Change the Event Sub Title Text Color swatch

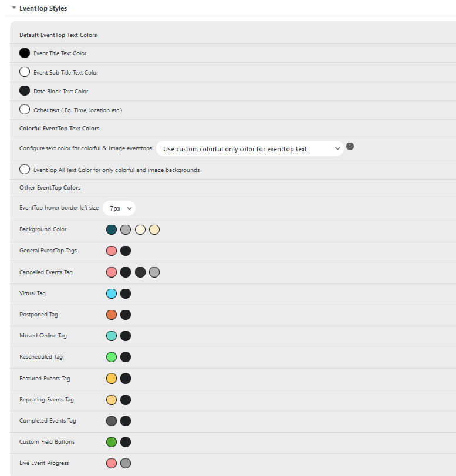pyautogui.click(x=25, y=72)
